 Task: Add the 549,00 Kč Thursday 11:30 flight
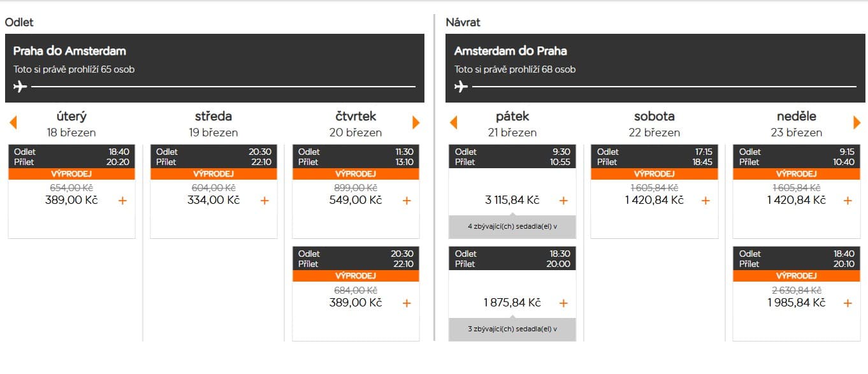pos(407,201)
